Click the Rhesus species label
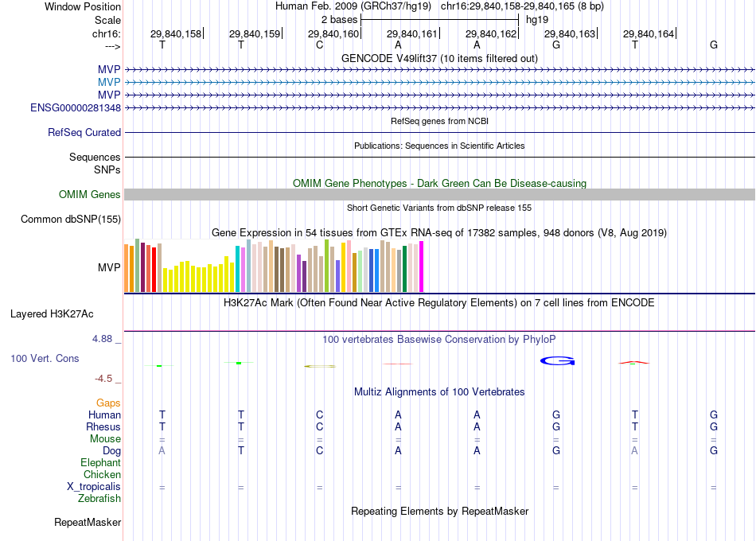 (103, 427)
